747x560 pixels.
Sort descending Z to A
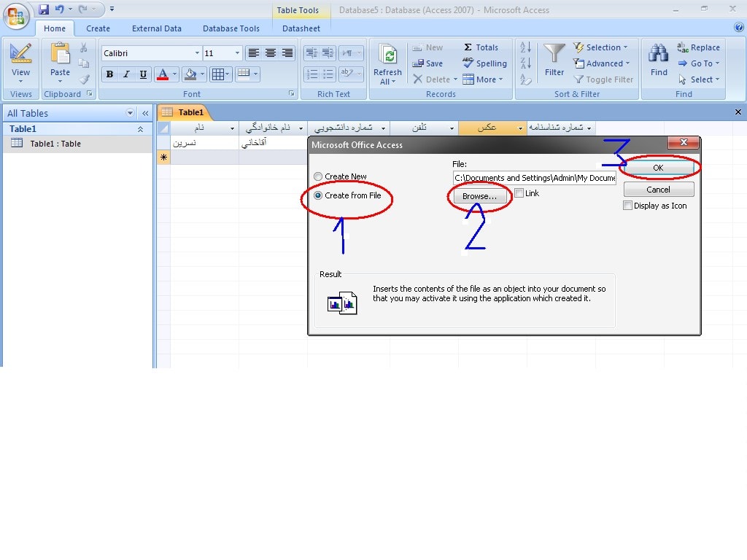tap(525, 63)
